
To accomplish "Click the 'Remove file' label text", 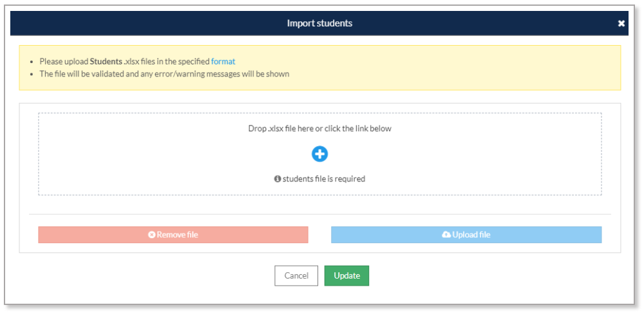I will [178, 235].
